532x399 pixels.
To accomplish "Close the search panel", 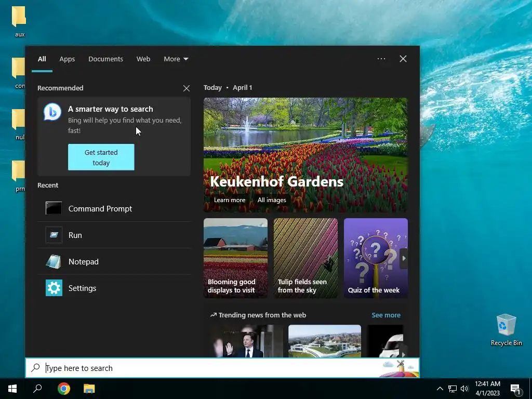I will (x=403, y=59).
